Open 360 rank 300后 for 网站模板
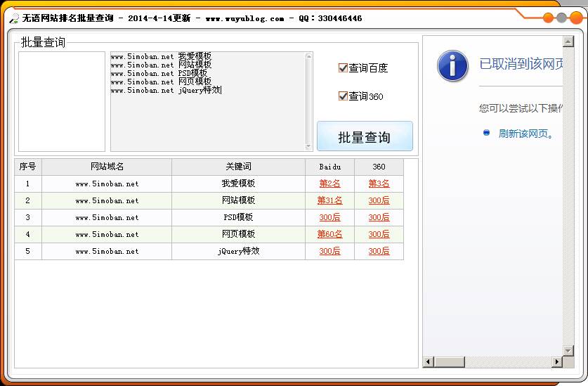Screen dimensions: 588x386 (379, 200)
